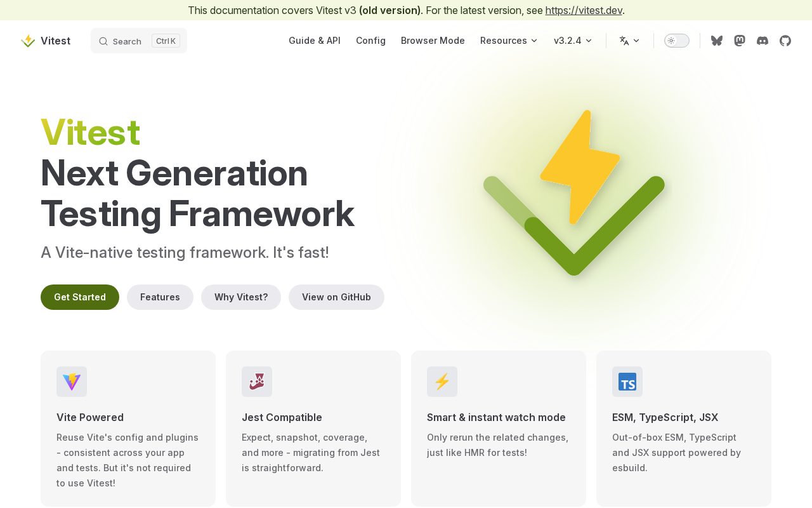Click the Get Started button
Viewport: 812px width, 508px height.
(x=80, y=297)
